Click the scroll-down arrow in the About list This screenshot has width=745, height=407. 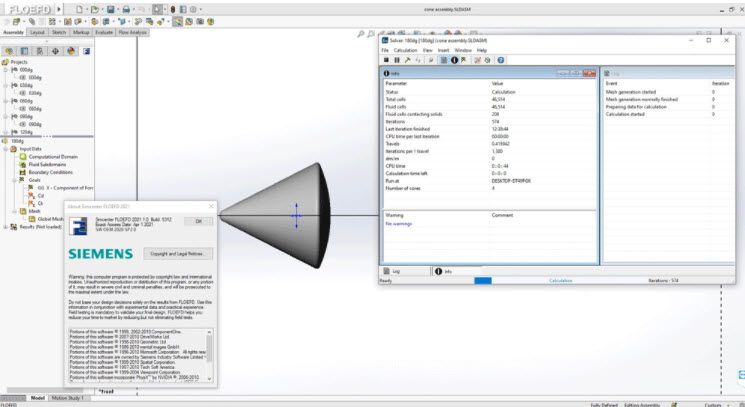(209, 379)
